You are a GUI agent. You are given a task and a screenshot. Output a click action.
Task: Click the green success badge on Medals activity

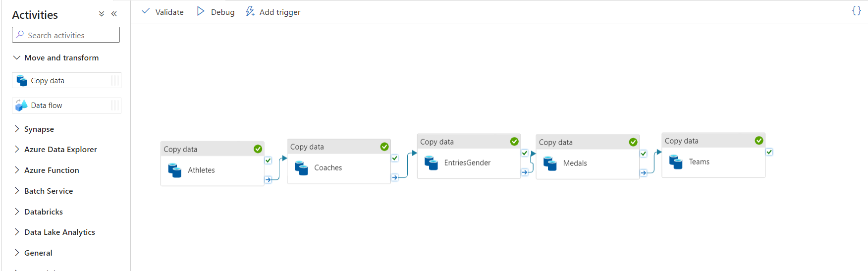tap(633, 142)
